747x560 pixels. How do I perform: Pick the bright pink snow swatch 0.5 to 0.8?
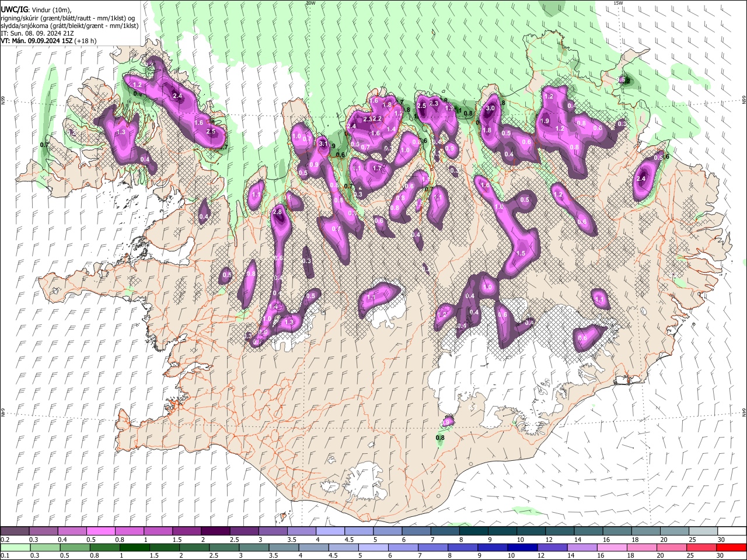pos(101,531)
